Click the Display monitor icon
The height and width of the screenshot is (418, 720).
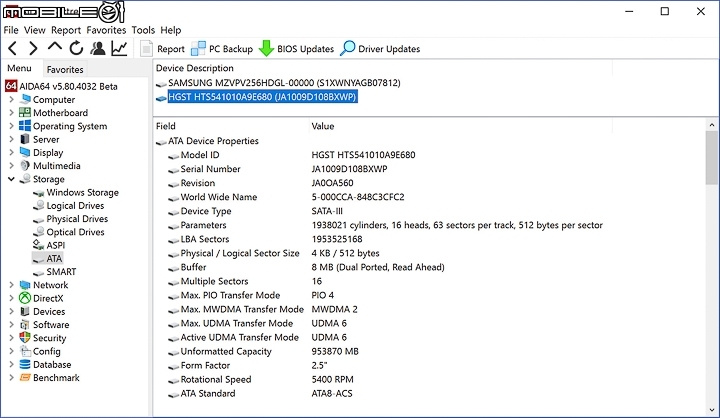coord(25,153)
